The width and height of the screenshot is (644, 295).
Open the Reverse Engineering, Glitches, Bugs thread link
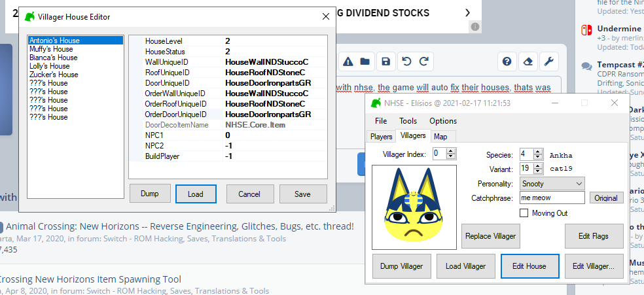coord(180,226)
